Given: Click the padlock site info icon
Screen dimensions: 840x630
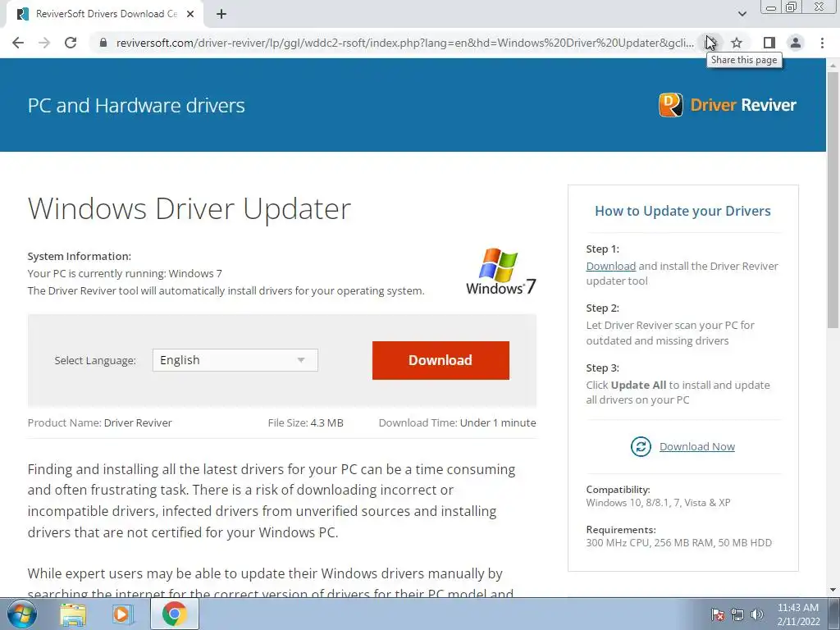Looking at the screenshot, I should coord(103,43).
